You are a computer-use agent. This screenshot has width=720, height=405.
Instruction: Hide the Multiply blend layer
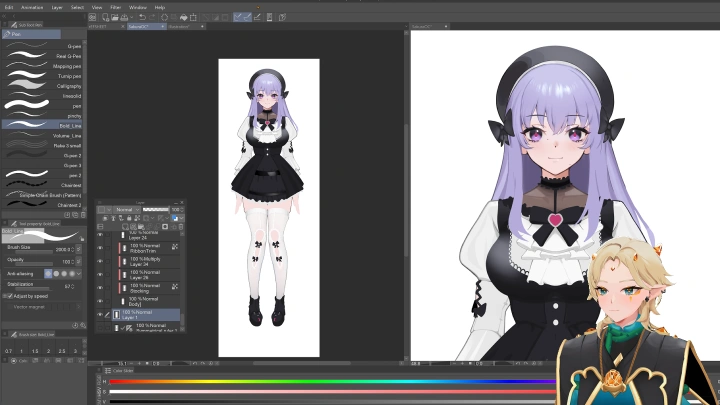(100, 261)
